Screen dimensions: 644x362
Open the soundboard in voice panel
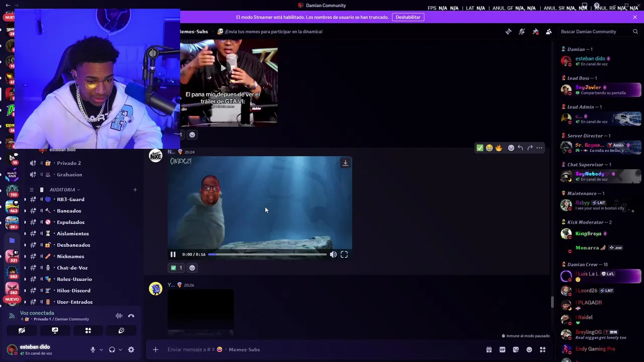(x=121, y=331)
